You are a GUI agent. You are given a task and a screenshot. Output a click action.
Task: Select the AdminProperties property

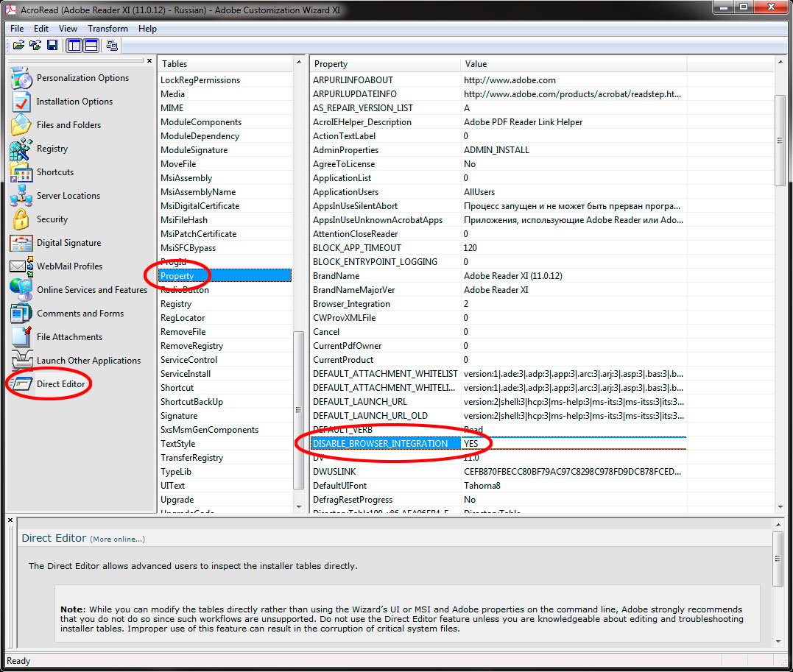(345, 150)
